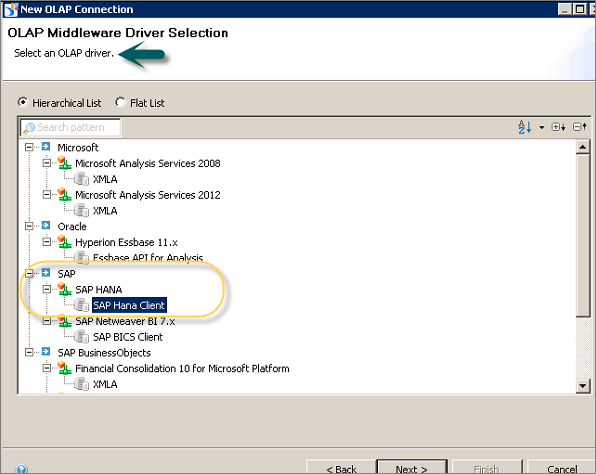
Task: Click the scrollbar up arrow
Action: point(583,147)
